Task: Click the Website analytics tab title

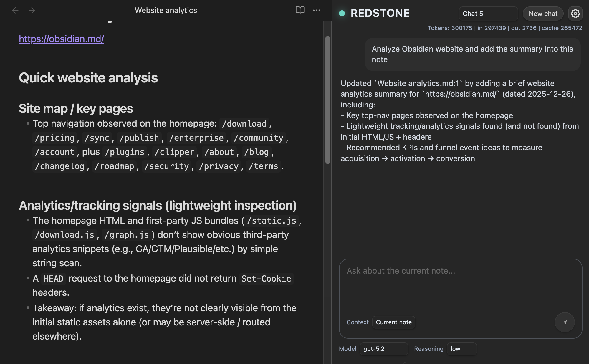Action: point(166,10)
